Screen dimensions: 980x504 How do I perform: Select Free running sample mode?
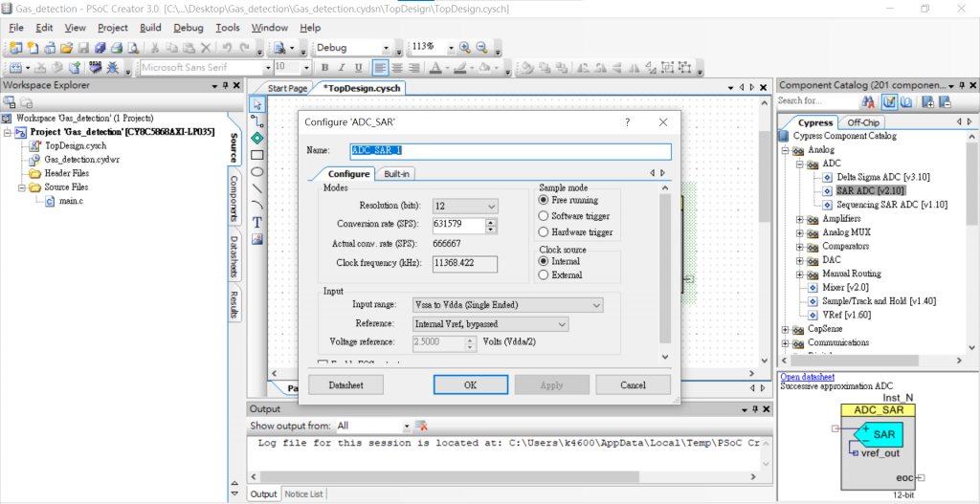click(544, 201)
